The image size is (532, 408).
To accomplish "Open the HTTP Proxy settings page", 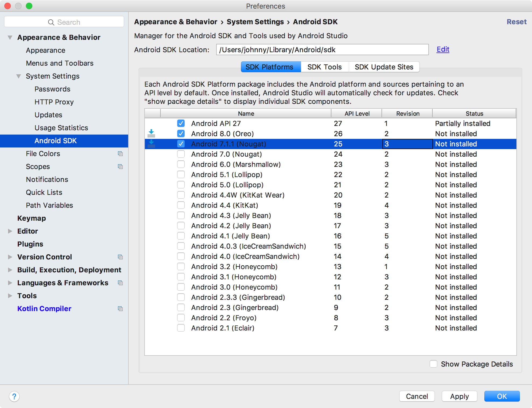I will pos(54,102).
